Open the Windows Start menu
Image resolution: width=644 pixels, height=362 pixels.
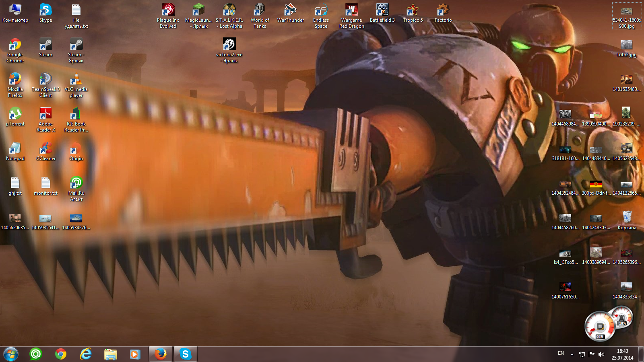(x=11, y=354)
